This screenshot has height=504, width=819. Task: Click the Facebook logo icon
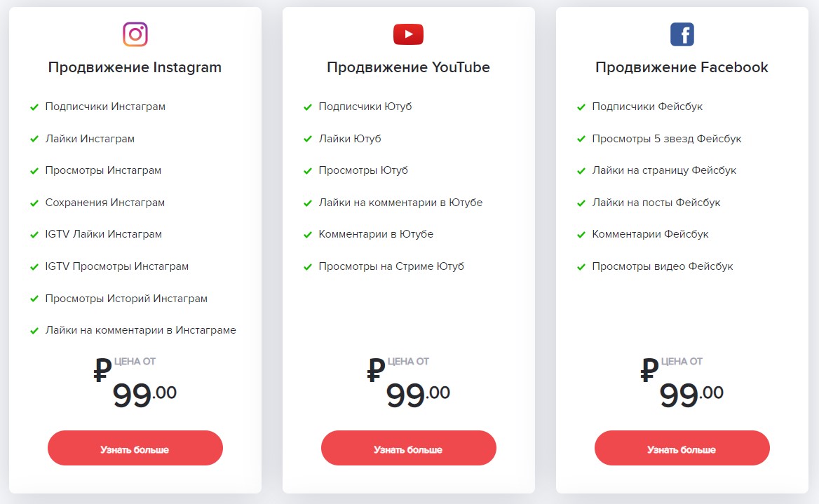[682, 34]
